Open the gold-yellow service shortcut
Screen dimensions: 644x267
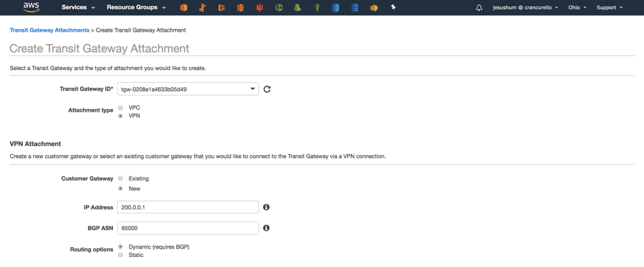point(374,7)
